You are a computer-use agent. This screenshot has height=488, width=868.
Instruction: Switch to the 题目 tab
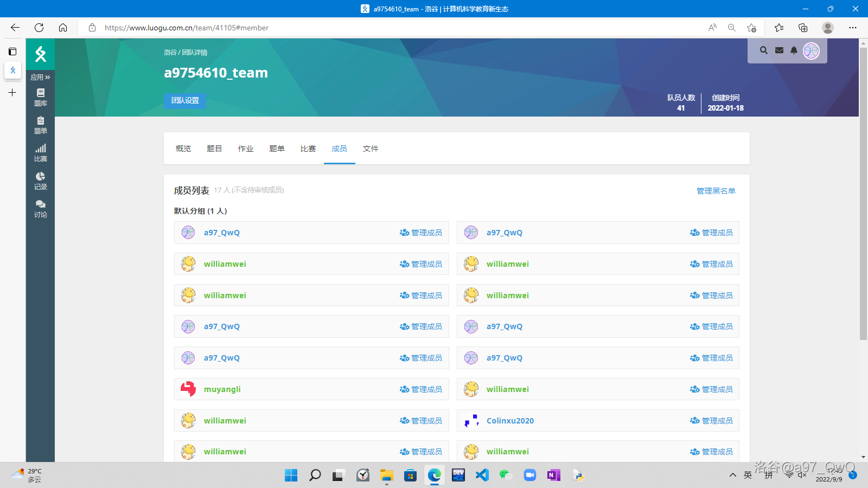[x=214, y=149]
